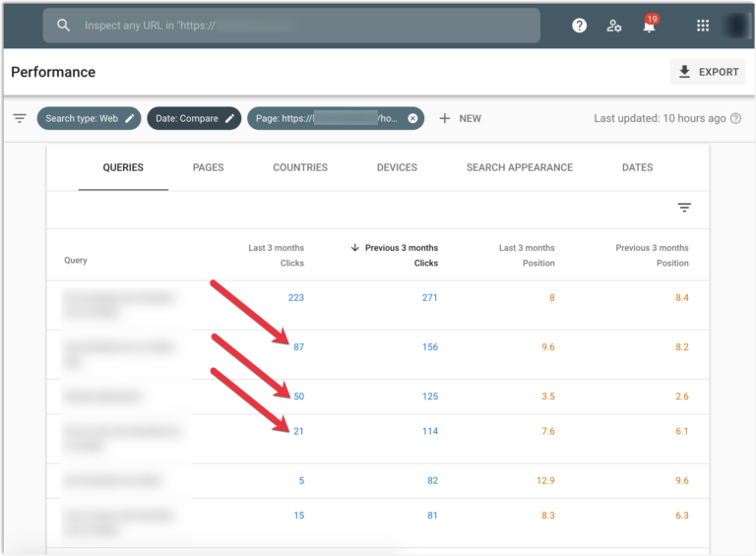
Task: Click the 156 previous clicks value
Action: point(430,347)
